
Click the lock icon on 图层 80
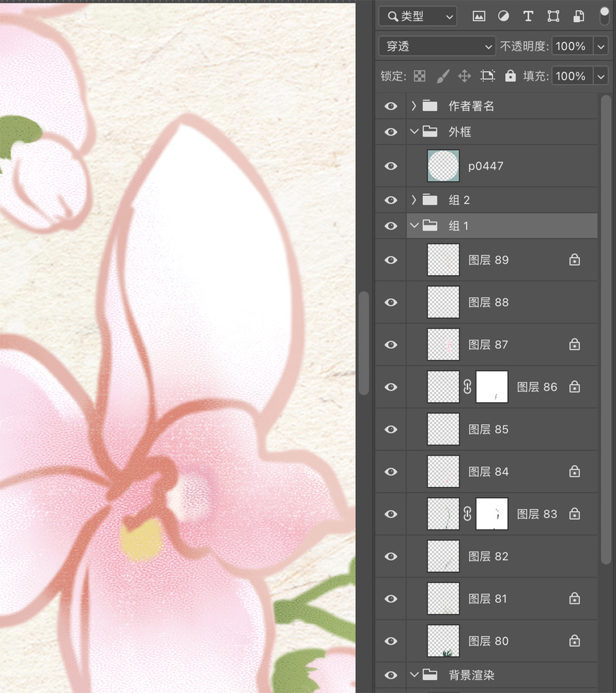click(574, 640)
